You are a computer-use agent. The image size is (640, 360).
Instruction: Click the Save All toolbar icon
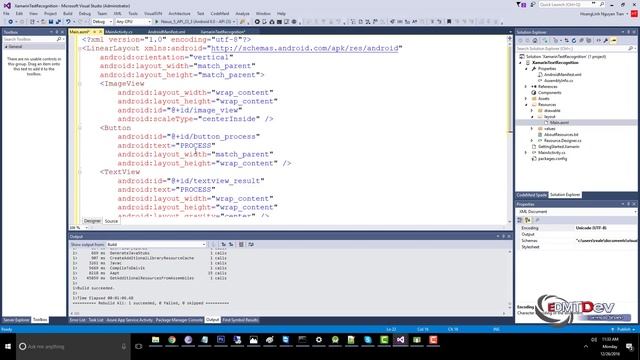pyautogui.click(x=58, y=21)
